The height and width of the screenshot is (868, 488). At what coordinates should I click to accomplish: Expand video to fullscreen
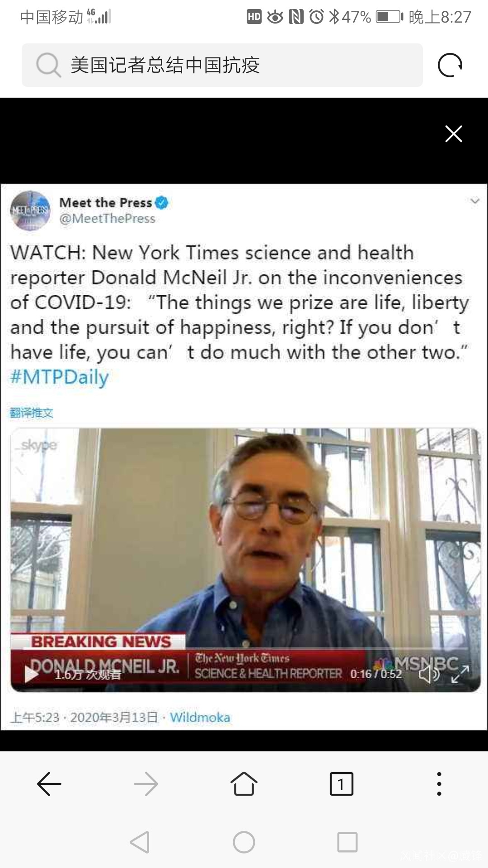[460, 674]
